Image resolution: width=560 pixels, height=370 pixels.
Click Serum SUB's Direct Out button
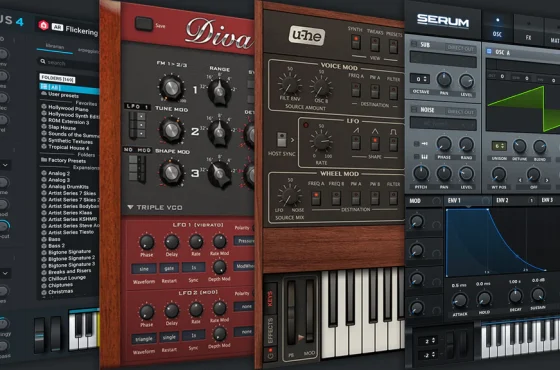click(460, 48)
